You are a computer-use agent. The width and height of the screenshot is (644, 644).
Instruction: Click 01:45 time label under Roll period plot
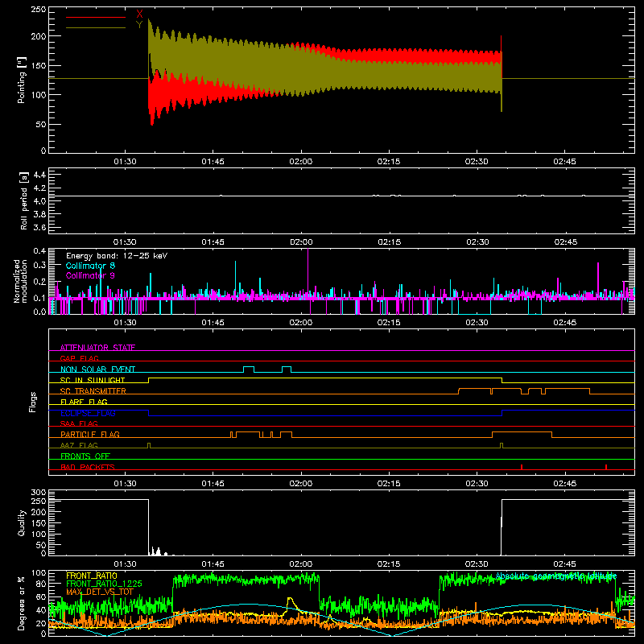(x=213, y=242)
